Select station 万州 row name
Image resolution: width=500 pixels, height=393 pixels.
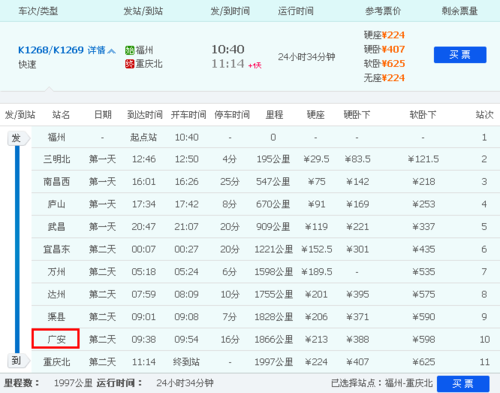(56, 272)
